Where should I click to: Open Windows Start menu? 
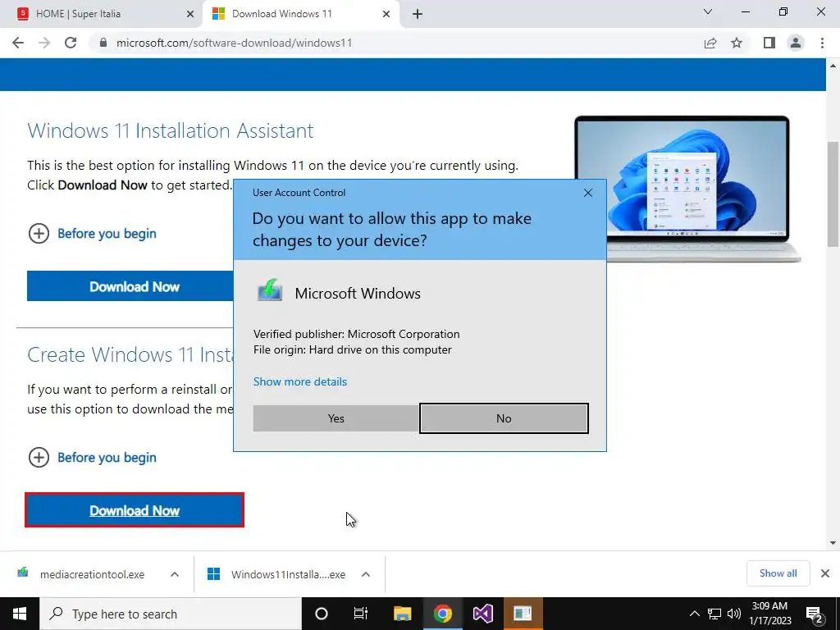(x=20, y=614)
